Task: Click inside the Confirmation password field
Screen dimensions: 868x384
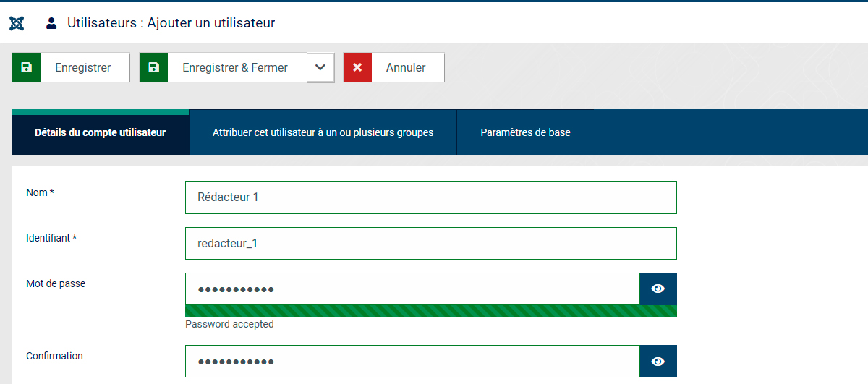Action: click(x=412, y=362)
